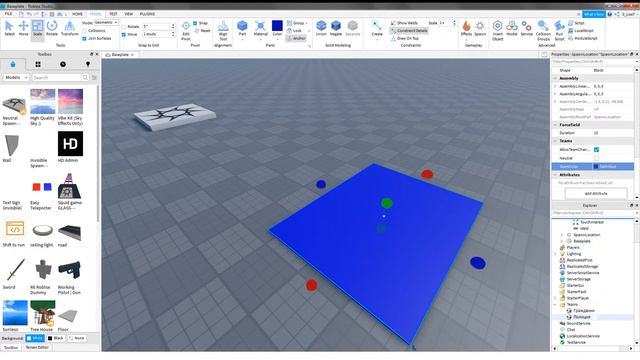Click the Negate icon
This screenshot has width=640, height=360.
pos(336,29)
